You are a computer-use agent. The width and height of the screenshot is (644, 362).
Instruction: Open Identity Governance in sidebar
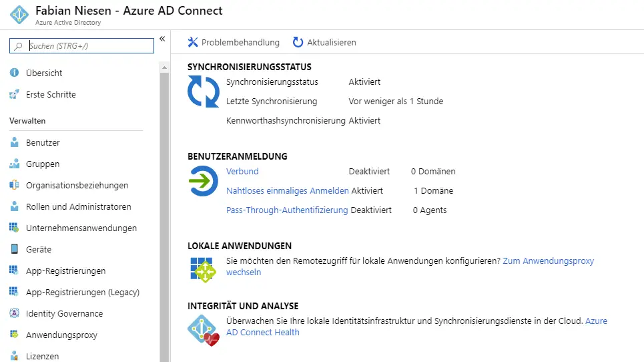point(65,313)
